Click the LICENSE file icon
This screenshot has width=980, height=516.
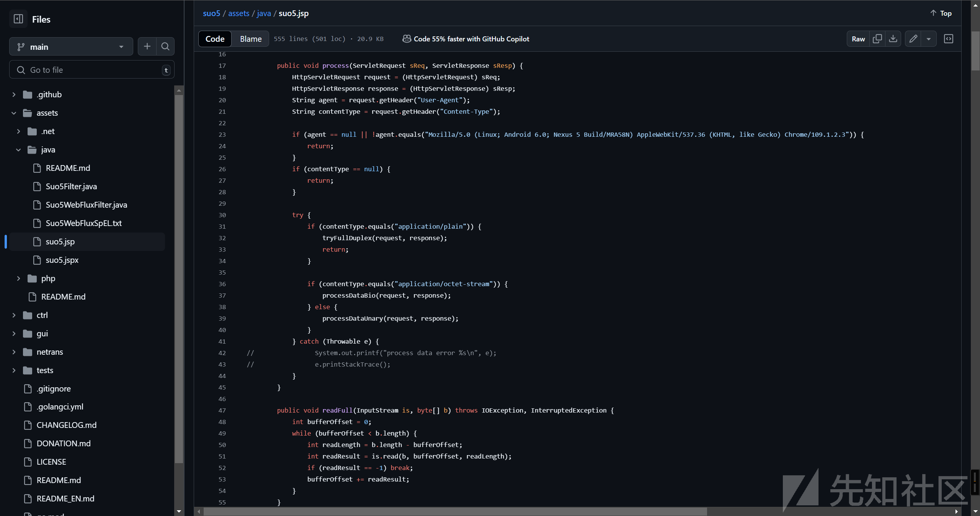tap(28, 462)
